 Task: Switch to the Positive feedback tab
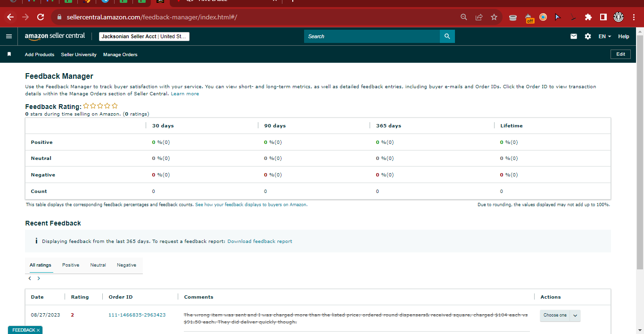point(71,265)
